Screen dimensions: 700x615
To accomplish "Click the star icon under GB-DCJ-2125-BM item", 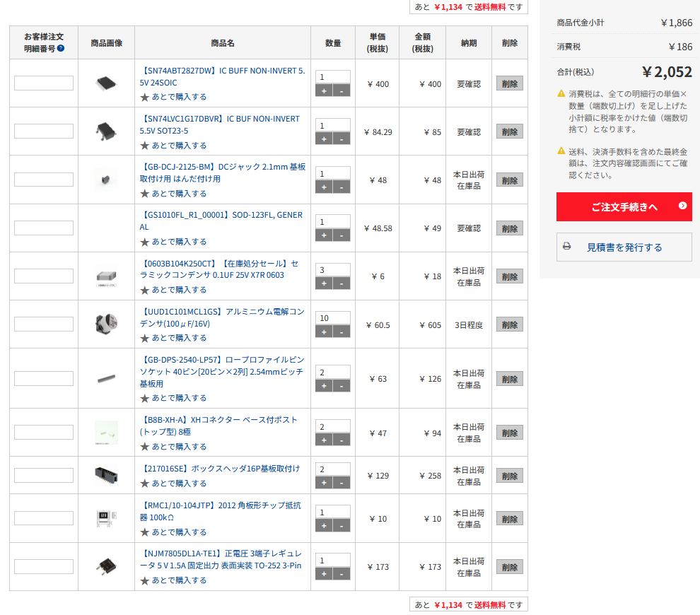I will 144,194.
